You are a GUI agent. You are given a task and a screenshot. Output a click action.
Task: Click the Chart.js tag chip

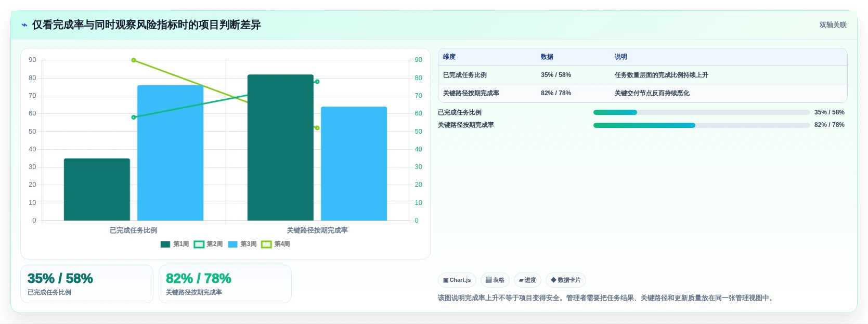pos(457,280)
